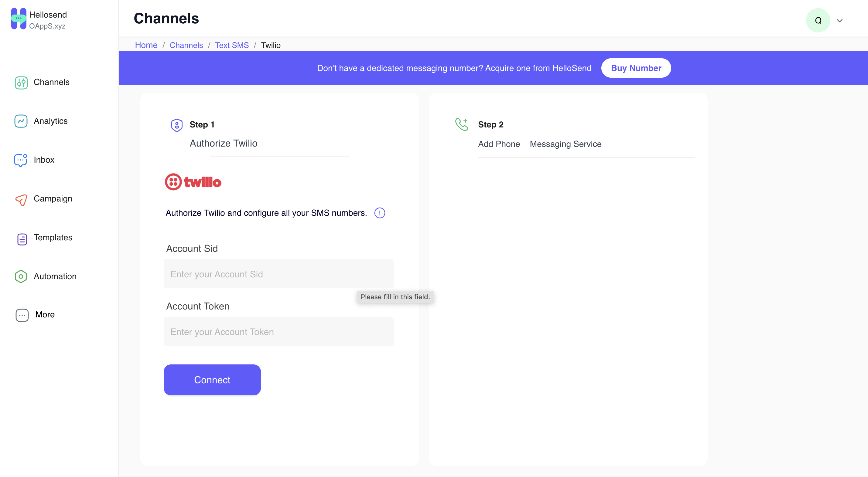The width and height of the screenshot is (868, 477).
Task: Click the Step 2 phone-plus icon
Action: point(462,124)
